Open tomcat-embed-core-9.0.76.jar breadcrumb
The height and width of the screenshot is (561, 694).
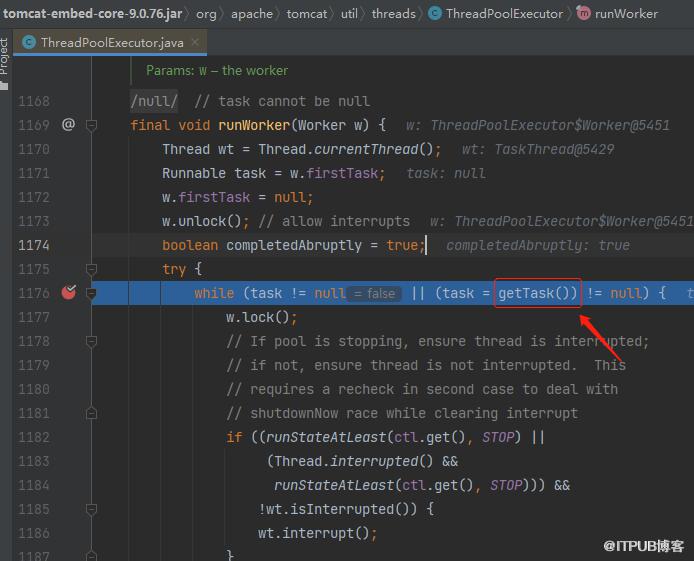tap(93, 14)
